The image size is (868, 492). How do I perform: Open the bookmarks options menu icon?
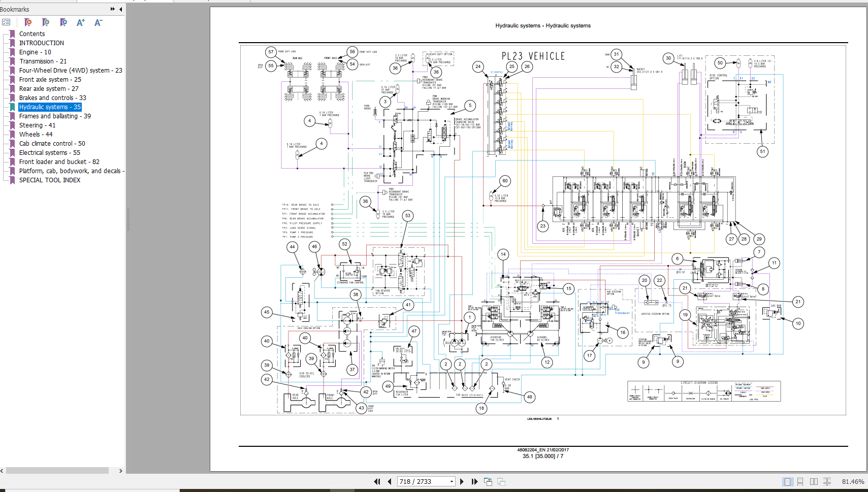coord(6,22)
